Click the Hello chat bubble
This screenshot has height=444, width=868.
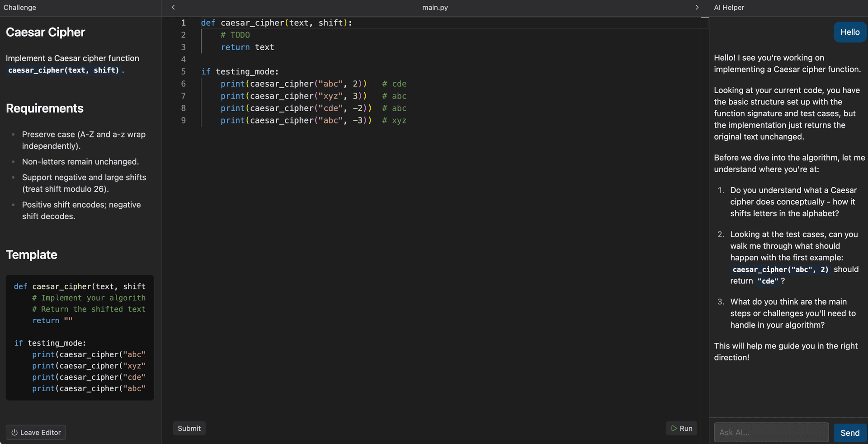pos(849,32)
